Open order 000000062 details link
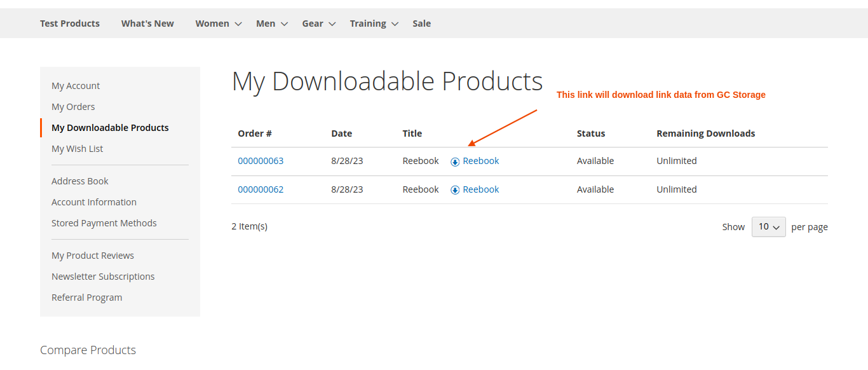This screenshot has height=370, width=868. [x=261, y=189]
